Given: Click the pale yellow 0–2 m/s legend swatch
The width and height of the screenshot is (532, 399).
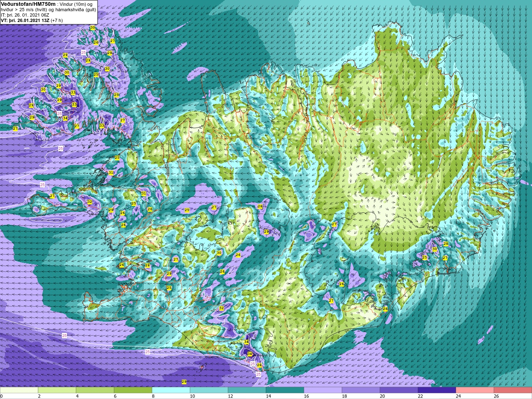Looking at the screenshot, I should coord(19,390).
